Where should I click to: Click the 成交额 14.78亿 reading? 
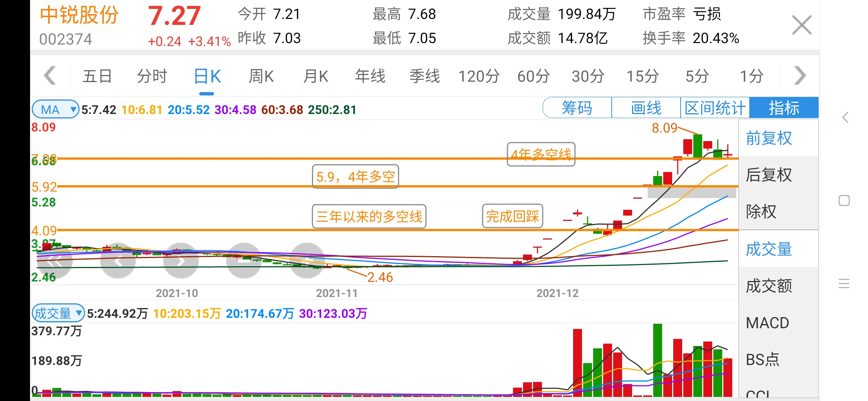tap(558, 38)
